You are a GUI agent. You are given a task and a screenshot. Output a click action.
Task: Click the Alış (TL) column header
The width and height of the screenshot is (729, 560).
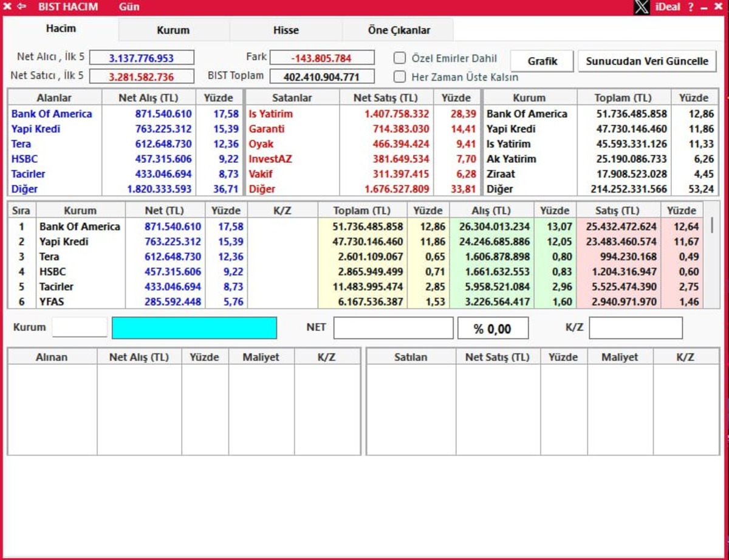pos(491,211)
